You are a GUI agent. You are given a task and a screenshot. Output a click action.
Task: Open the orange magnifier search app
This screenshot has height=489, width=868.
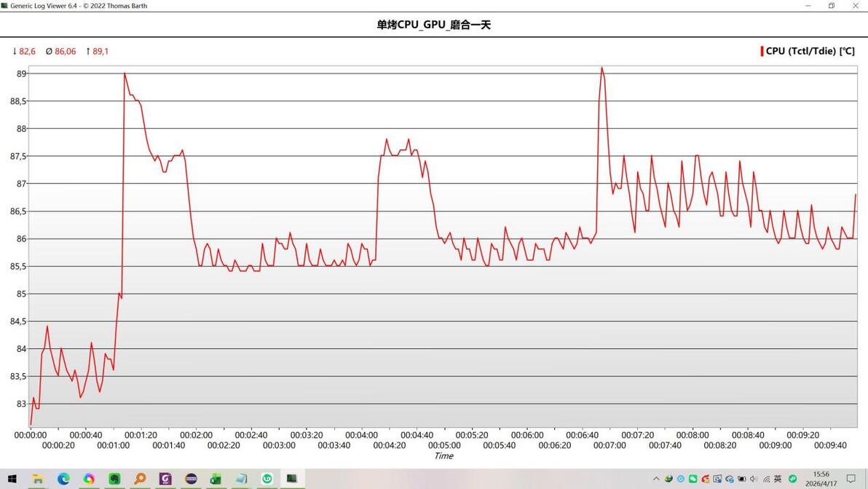point(140,479)
